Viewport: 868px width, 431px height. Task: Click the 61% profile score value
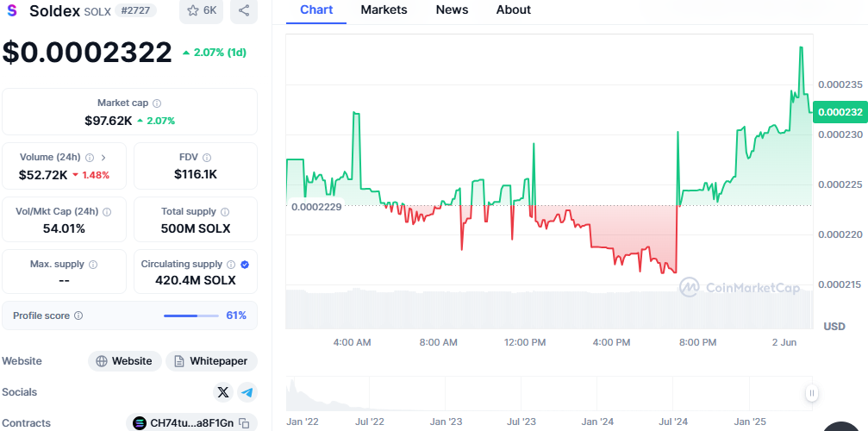point(236,315)
